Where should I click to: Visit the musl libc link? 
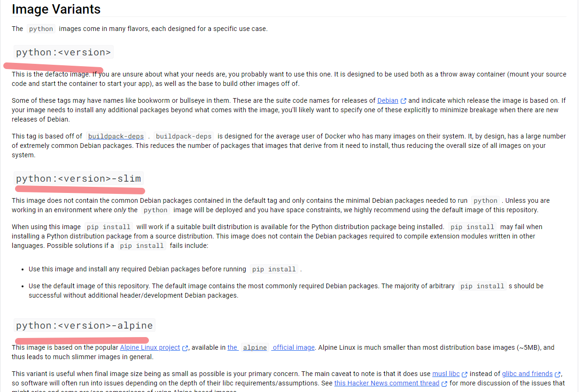pos(446,374)
